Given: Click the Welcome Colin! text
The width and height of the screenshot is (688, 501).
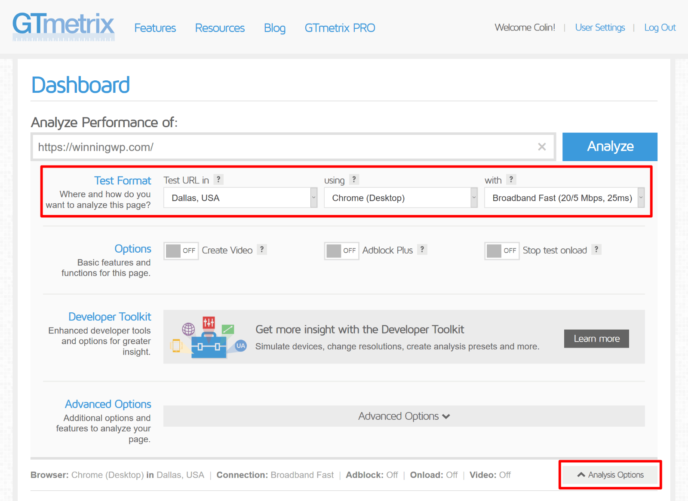Looking at the screenshot, I should (x=525, y=28).
